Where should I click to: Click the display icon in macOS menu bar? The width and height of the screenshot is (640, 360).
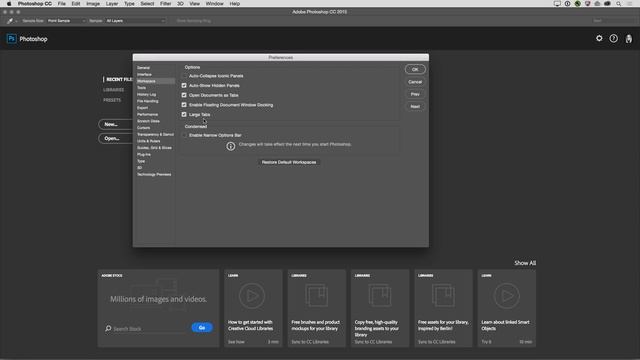pos(557,4)
